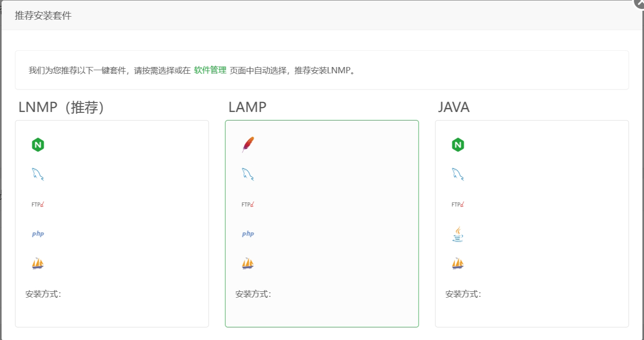Click the Java coffee cup icon in JAVA card

pyautogui.click(x=458, y=234)
